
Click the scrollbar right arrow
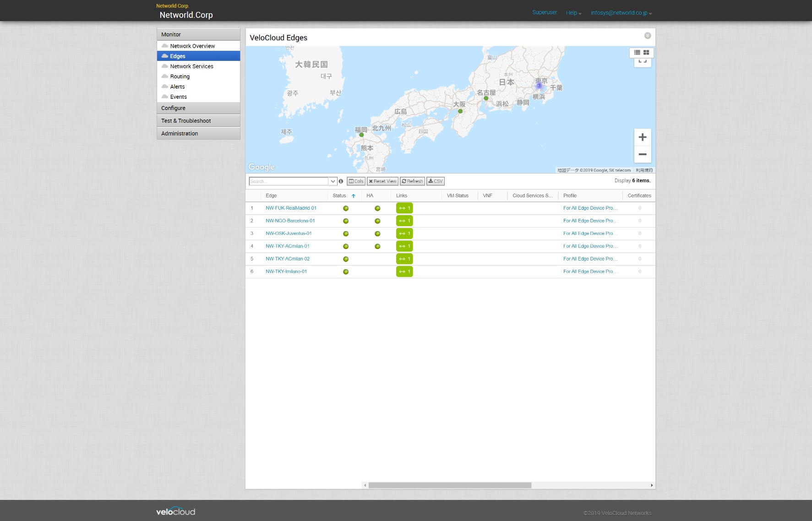652,485
